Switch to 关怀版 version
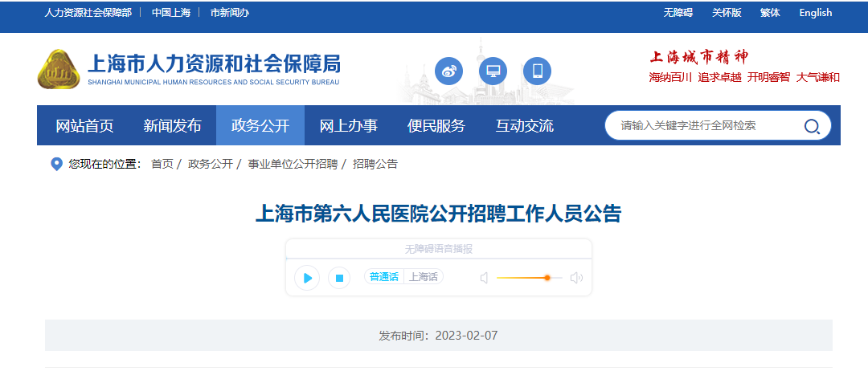The width and height of the screenshot is (868, 379). point(727,13)
